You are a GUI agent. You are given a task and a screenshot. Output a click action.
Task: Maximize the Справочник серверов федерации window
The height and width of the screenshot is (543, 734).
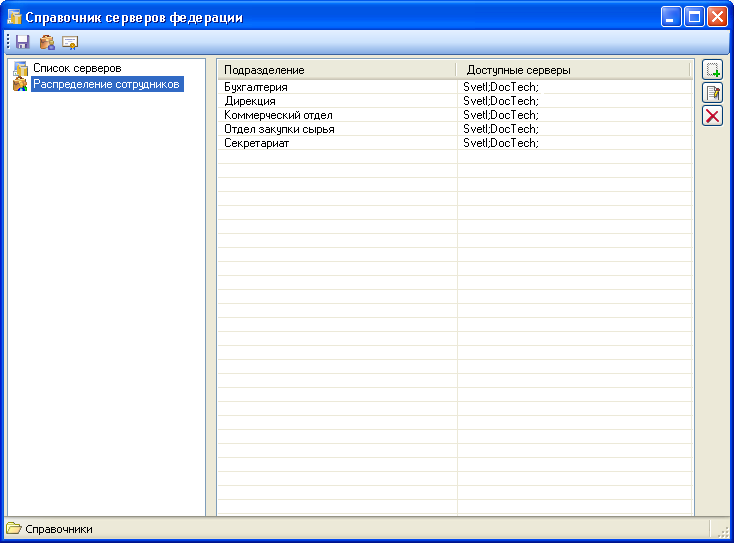694,17
